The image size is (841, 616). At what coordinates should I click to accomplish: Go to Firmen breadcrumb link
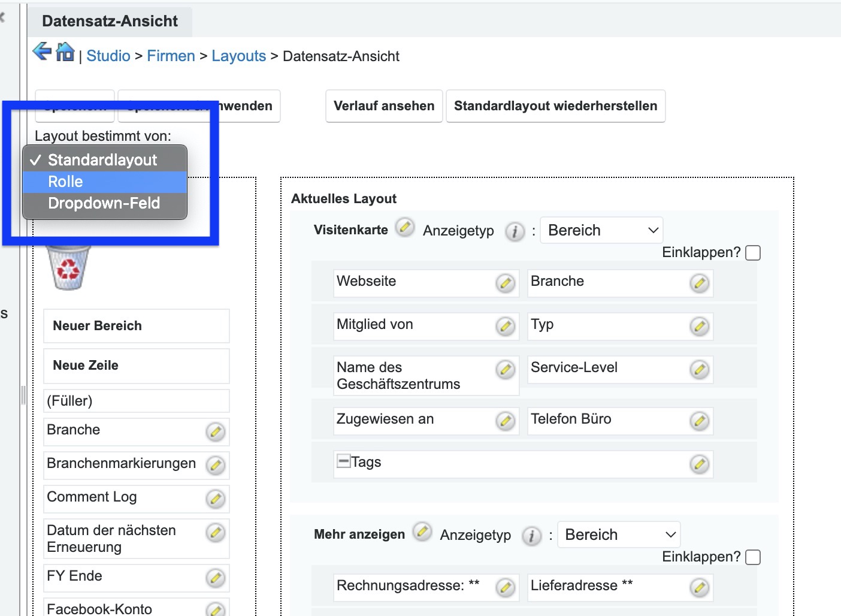pyautogui.click(x=171, y=56)
